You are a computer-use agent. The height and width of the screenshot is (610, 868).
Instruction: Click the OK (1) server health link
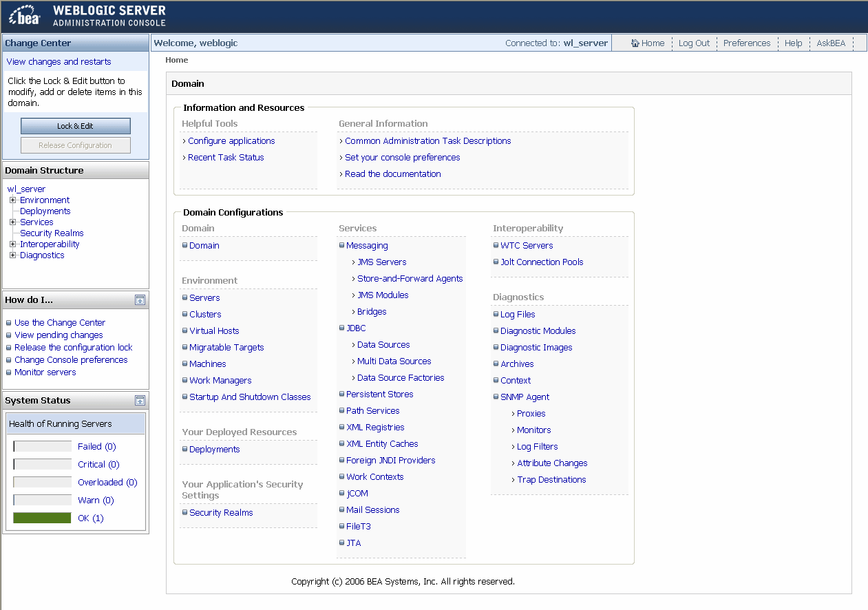(x=90, y=518)
